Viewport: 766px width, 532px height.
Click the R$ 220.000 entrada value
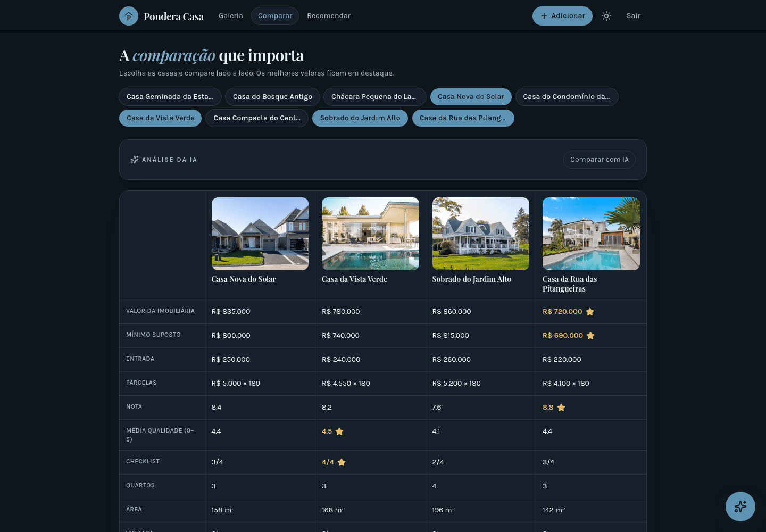pyautogui.click(x=562, y=360)
